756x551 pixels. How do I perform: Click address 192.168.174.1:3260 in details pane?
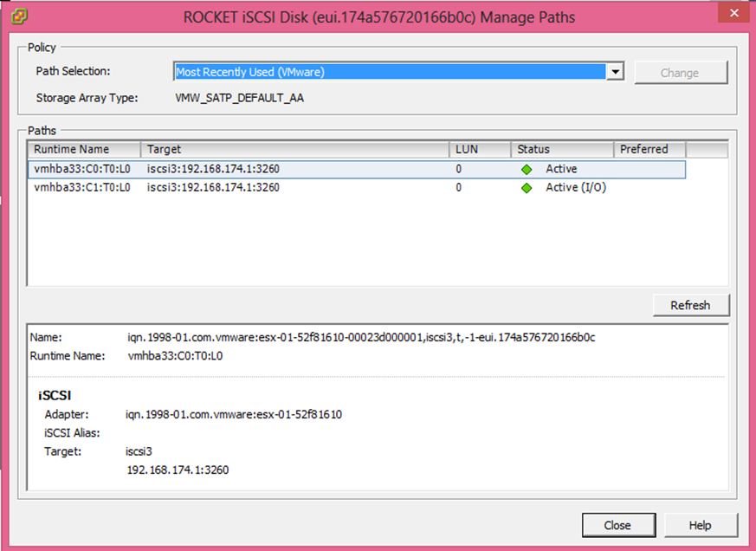pyautogui.click(x=178, y=470)
